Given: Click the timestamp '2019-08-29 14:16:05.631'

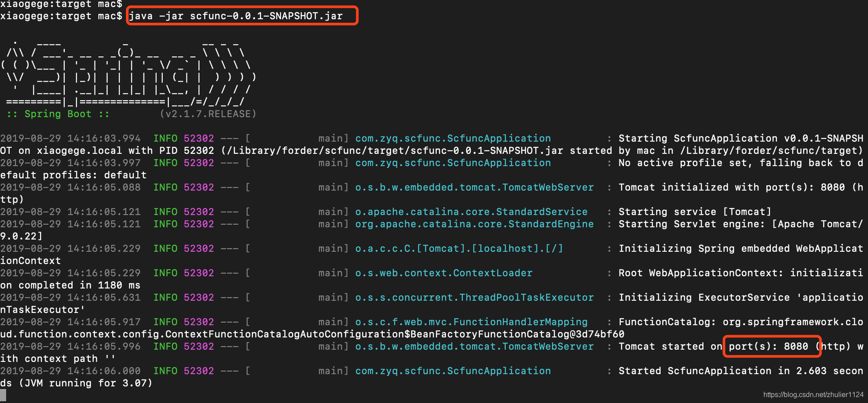Looking at the screenshot, I should (x=70, y=298).
